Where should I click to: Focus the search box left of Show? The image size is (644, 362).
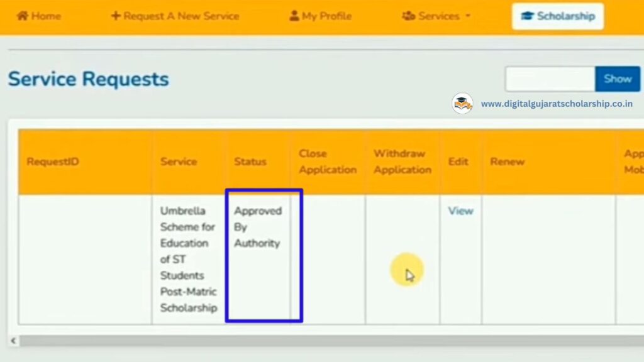click(550, 79)
